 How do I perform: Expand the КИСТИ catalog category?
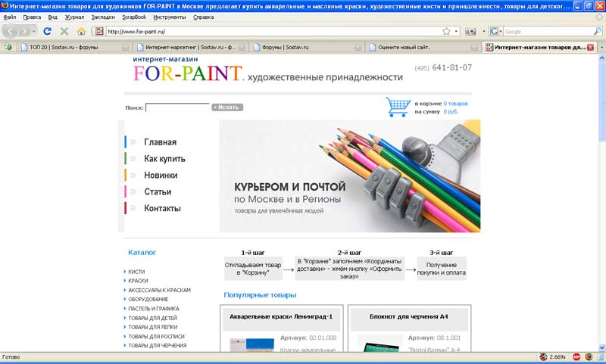136,272
